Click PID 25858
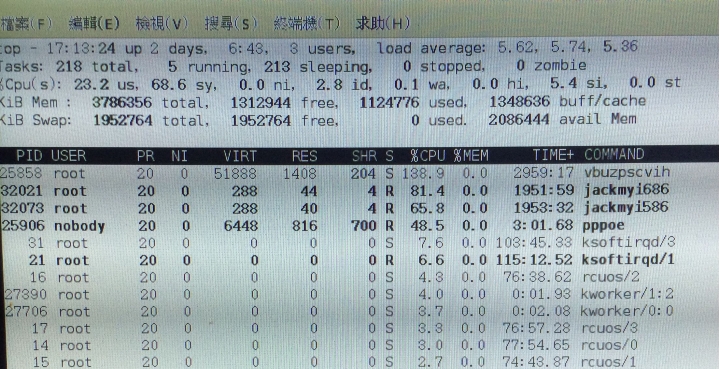 coord(22,173)
